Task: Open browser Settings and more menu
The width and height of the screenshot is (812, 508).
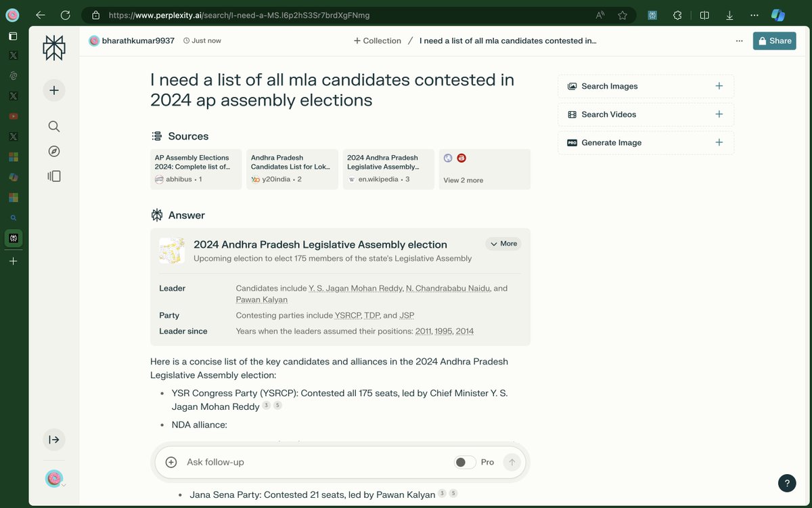Action: [x=754, y=15]
